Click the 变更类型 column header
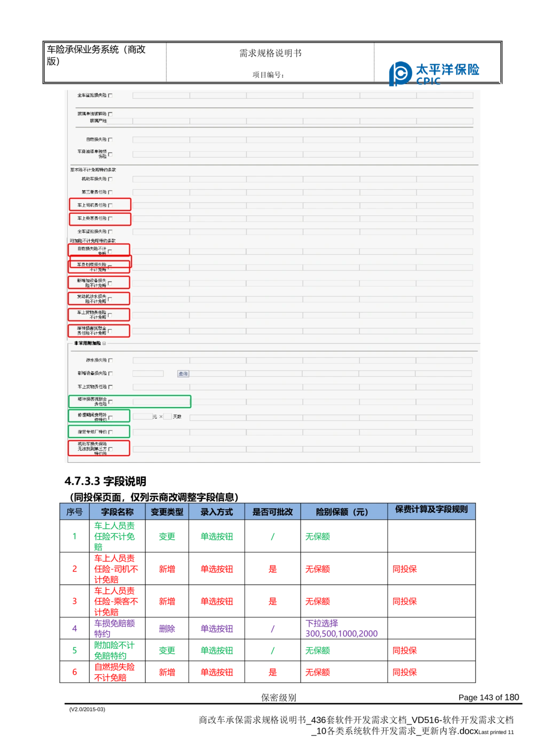534x756 pixels. click(167, 512)
